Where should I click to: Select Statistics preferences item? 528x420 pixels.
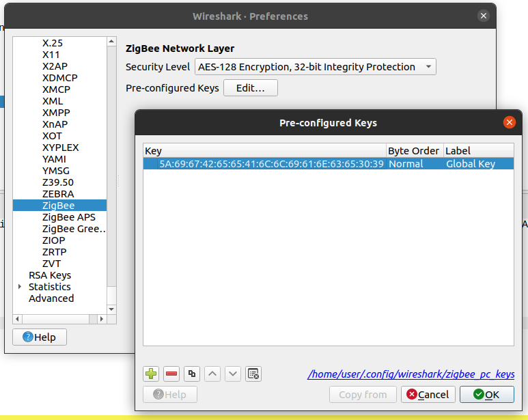49,287
